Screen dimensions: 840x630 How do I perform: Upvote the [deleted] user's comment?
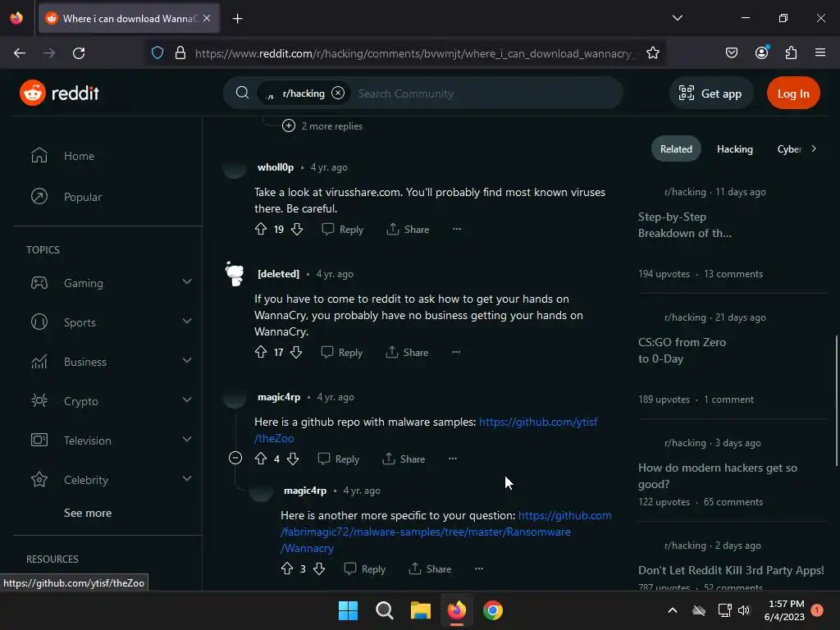[261, 352]
